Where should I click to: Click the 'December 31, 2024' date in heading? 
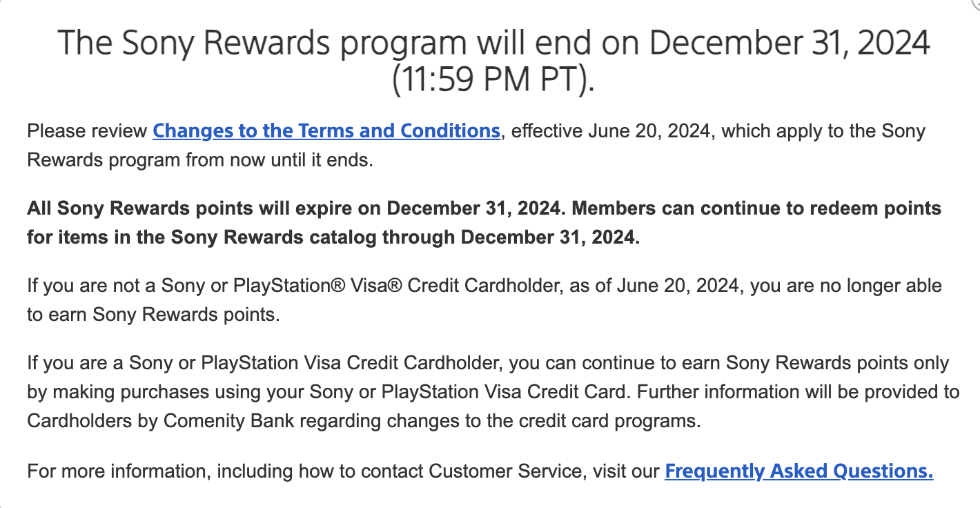tap(790, 43)
